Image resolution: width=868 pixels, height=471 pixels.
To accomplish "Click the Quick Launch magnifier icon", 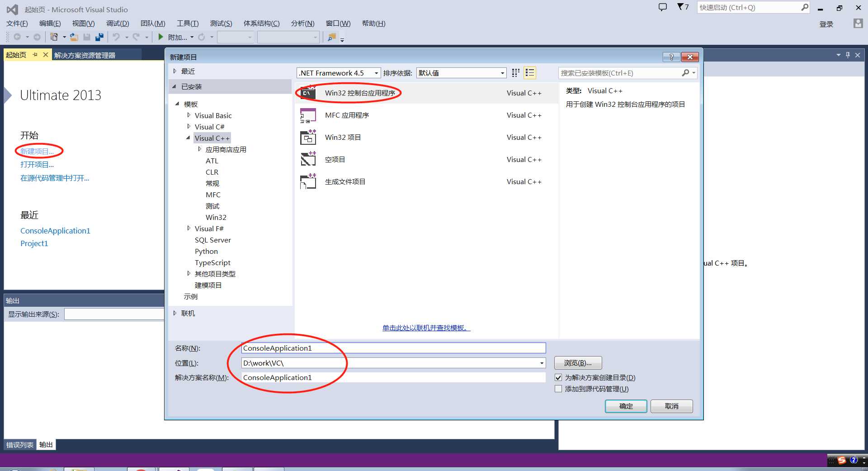I will click(x=805, y=7).
